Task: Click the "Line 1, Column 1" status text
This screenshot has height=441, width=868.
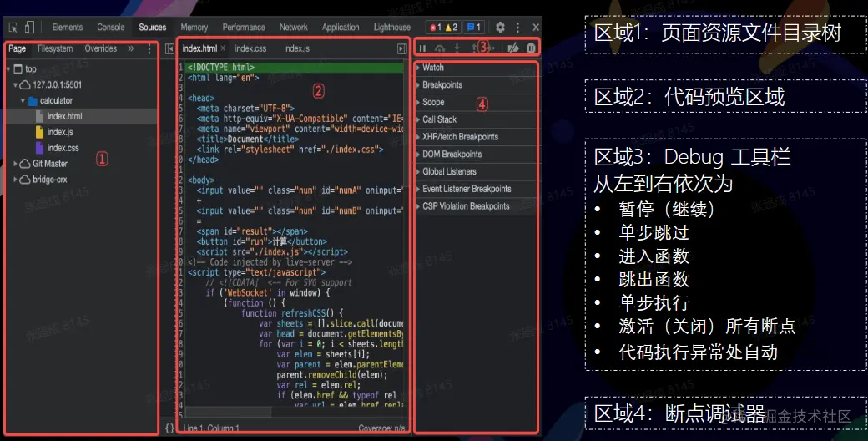Action: coord(211,428)
